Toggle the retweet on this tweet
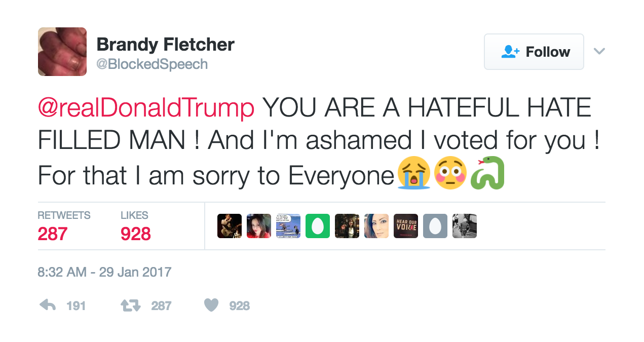Screen dimensions: 644x342 click(131, 305)
